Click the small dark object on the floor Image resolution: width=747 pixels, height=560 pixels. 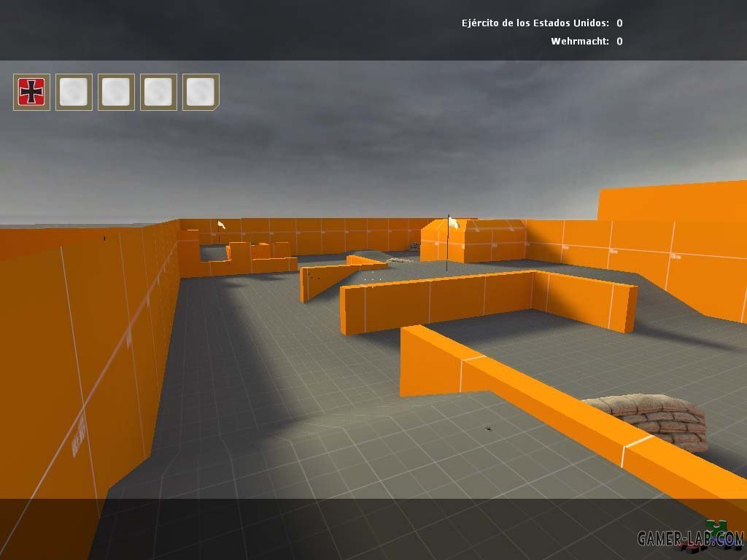click(487, 429)
